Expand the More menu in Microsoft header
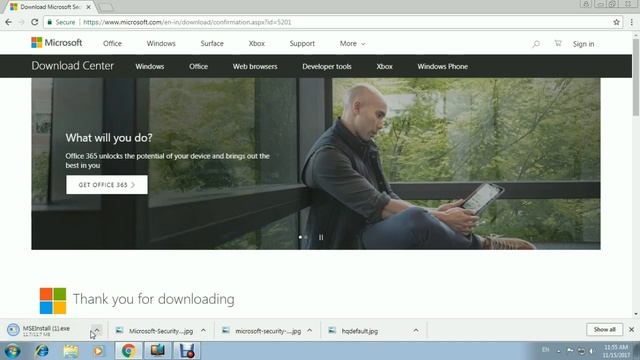The height and width of the screenshot is (360, 640). tap(353, 43)
